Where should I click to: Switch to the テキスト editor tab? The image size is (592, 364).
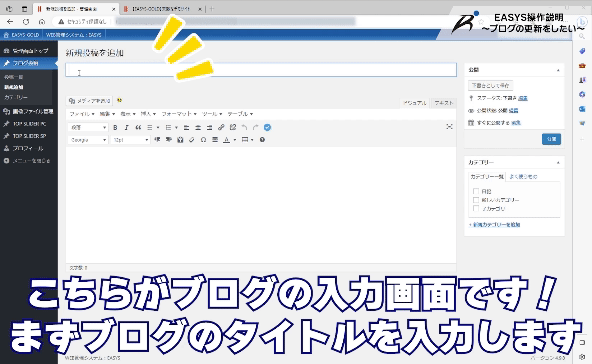point(443,103)
